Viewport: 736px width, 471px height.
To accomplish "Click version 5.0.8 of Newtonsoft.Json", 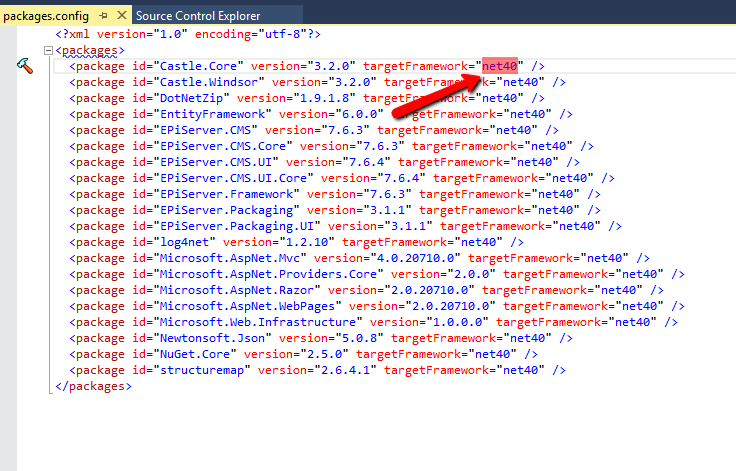I will (360, 338).
